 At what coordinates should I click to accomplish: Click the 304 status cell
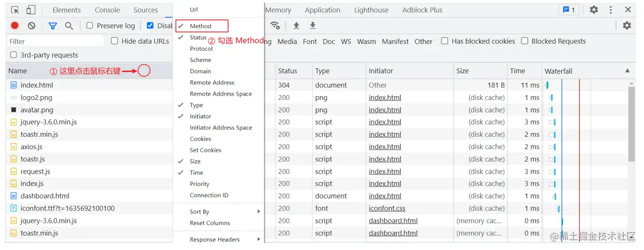293,85
